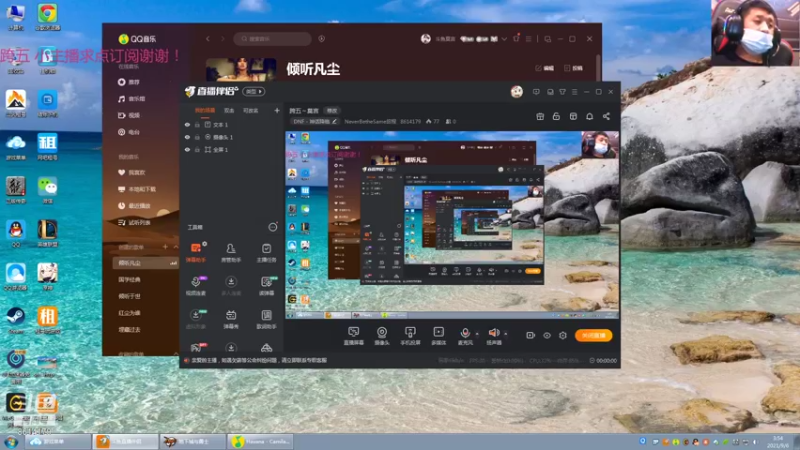Add a 直播屏幕 screen-capture source

pyautogui.click(x=354, y=336)
